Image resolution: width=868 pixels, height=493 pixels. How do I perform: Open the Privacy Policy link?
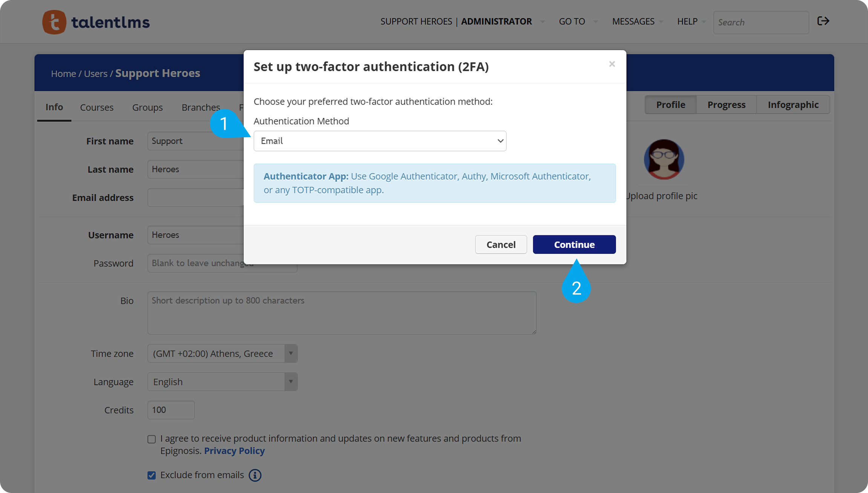(234, 451)
